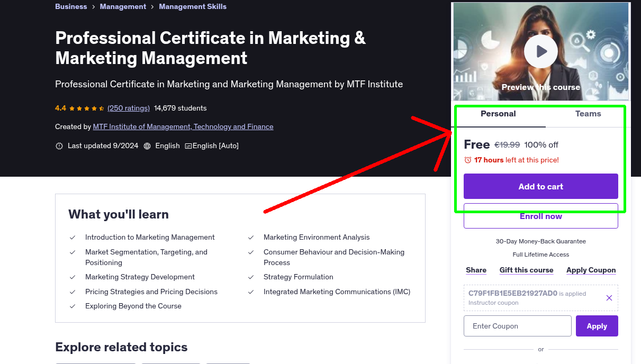The height and width of the screenshot is (364, 641).
Task: Click the 4.4 rating number
Action: point(60,108)
